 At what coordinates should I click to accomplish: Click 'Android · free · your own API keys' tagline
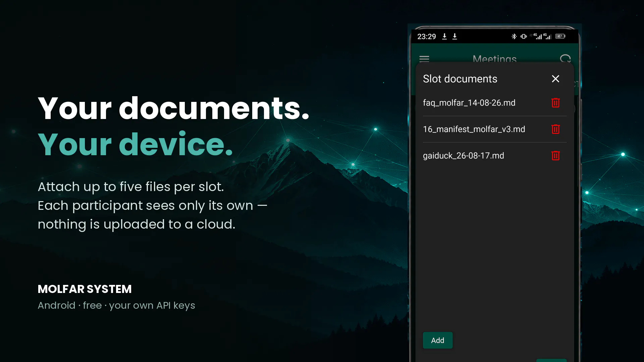[x=116, y=305]
